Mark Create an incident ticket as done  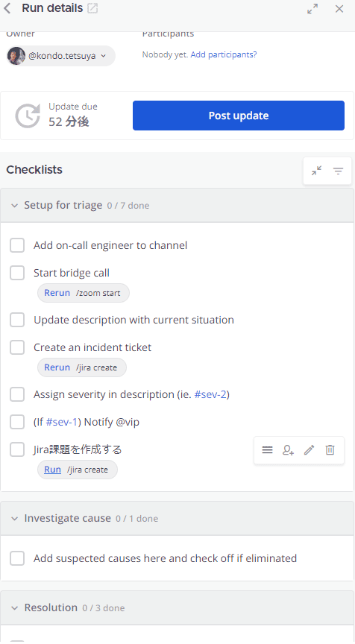(17, 347)
